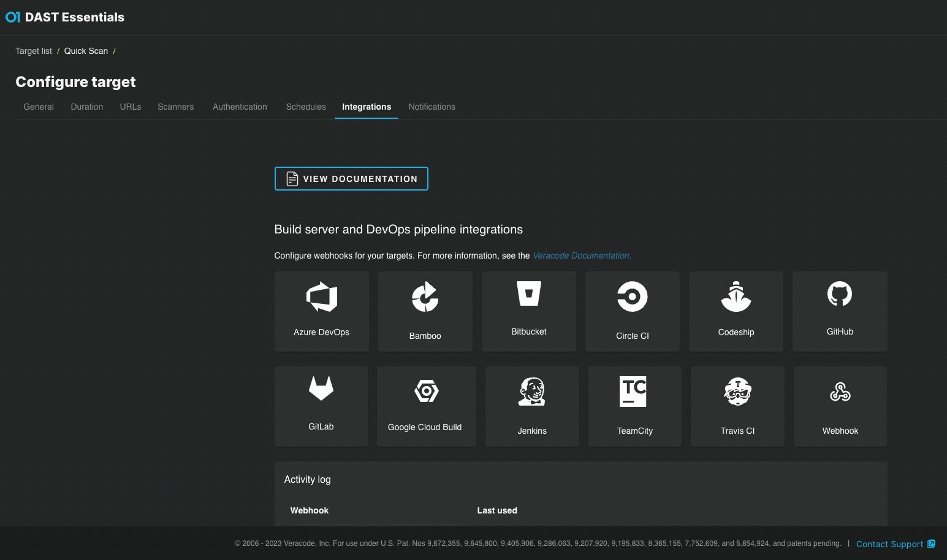This screenshot has height=560, width=947.
Task: Click the pipeline integrations section heading
Action: coord(398,229)
